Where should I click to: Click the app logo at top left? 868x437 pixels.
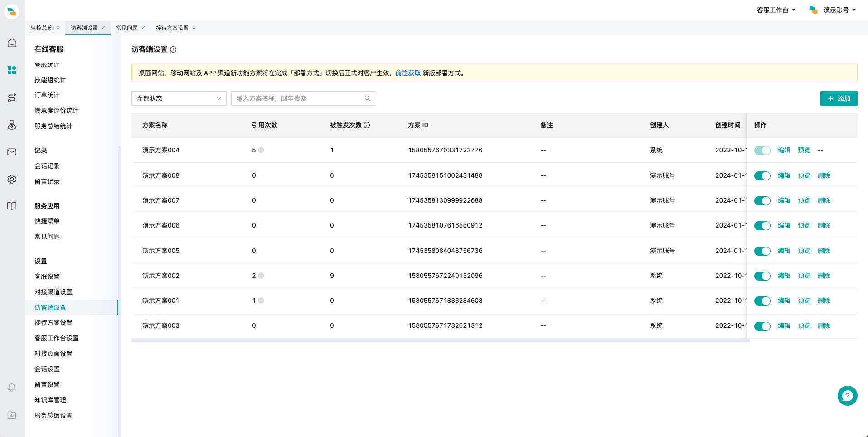click(12, 11)
